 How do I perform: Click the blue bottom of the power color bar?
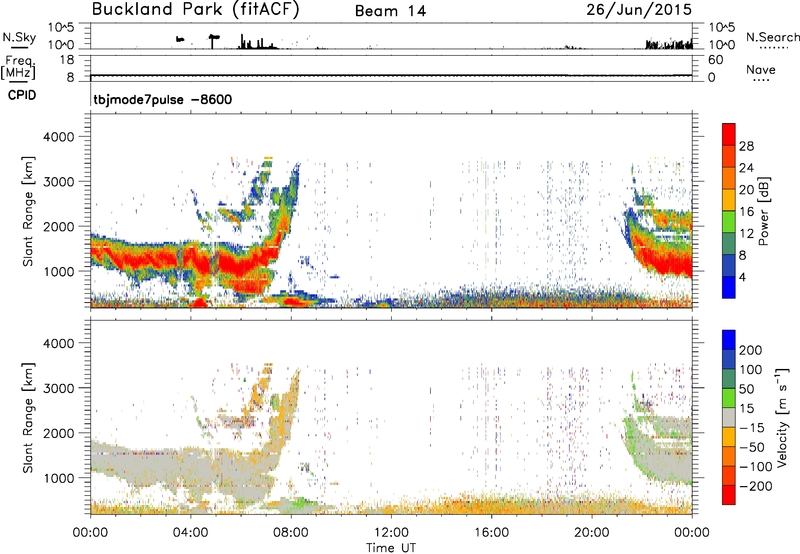pyautogui.click(x=729, y=287)
